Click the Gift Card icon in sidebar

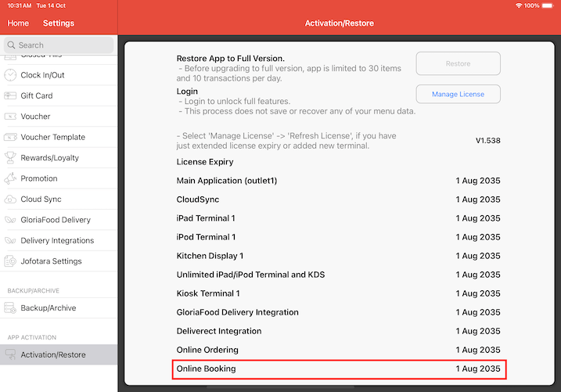pyautogui.click(x=10, y=96)
